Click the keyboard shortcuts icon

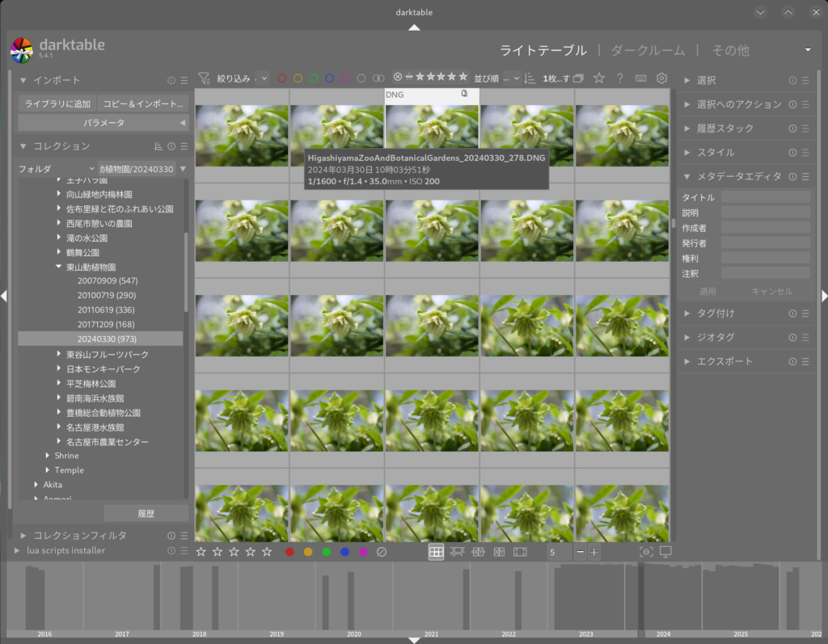click(x=641, y=78)
